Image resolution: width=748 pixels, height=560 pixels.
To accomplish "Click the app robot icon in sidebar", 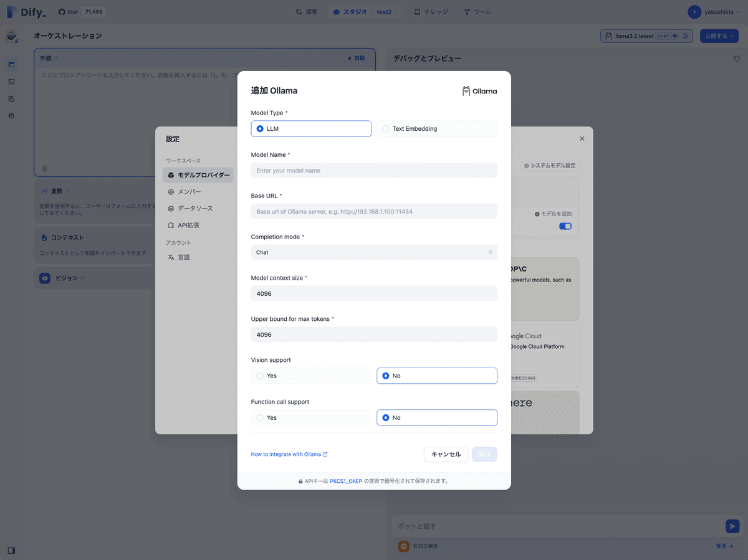I will (12, 37).
